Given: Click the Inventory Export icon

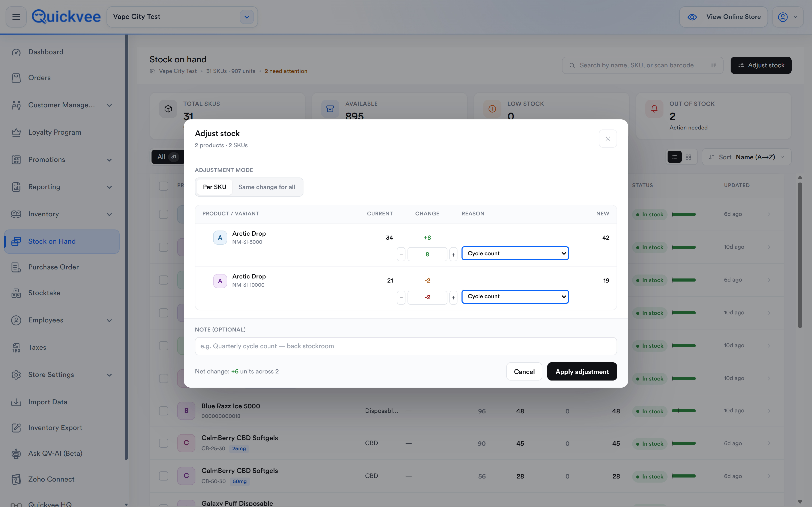Looking at the screenshot, I should point(16,428).
